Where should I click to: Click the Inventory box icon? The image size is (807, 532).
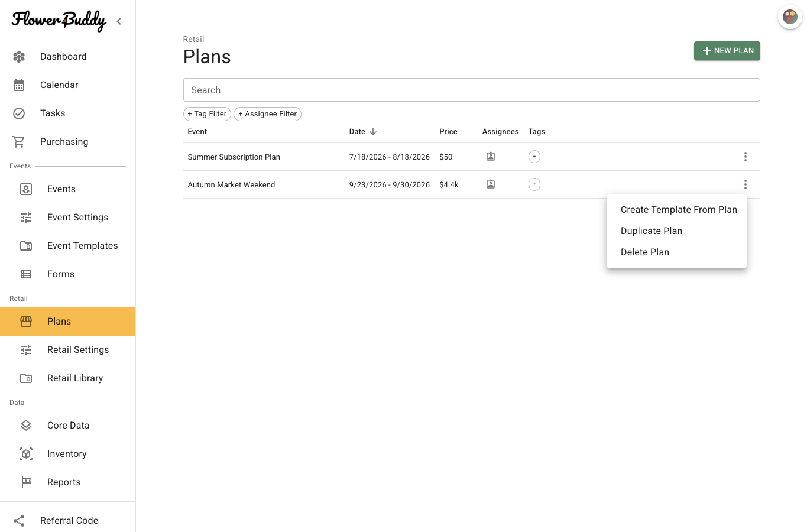pyautogui.click(x=26, y=454)
